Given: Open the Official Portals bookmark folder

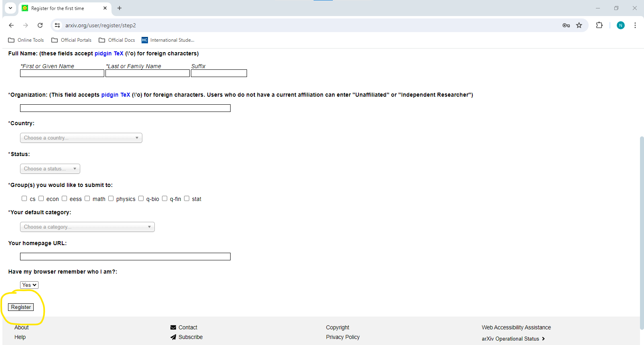Looking at the screenshot, I should 71,40.
